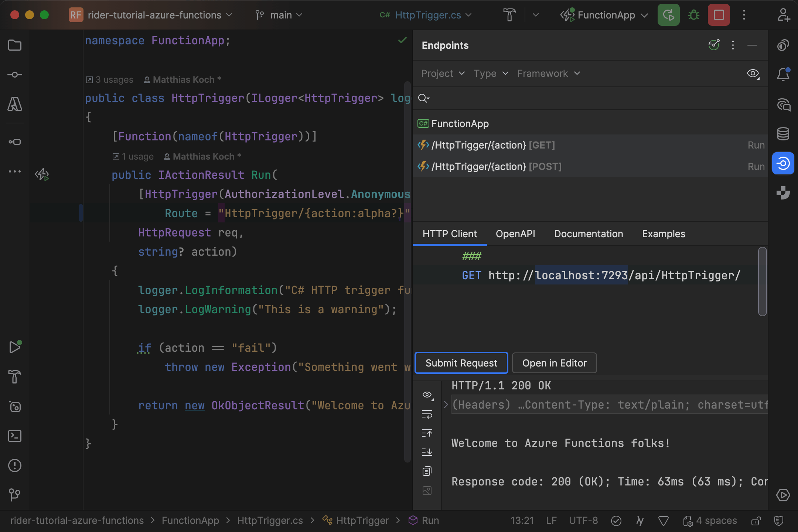The image size is (798, 532).
Task: Open the Problems tool window
Action: click(15, 465)
